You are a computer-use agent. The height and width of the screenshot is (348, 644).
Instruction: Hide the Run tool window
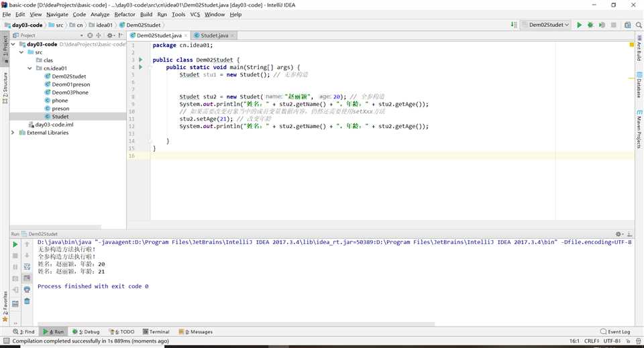tap(629, 234)
